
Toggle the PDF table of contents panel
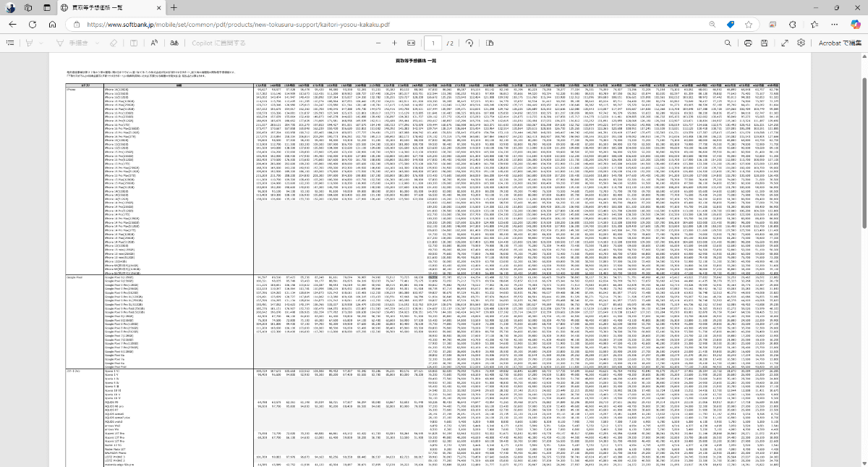(10, 43)
